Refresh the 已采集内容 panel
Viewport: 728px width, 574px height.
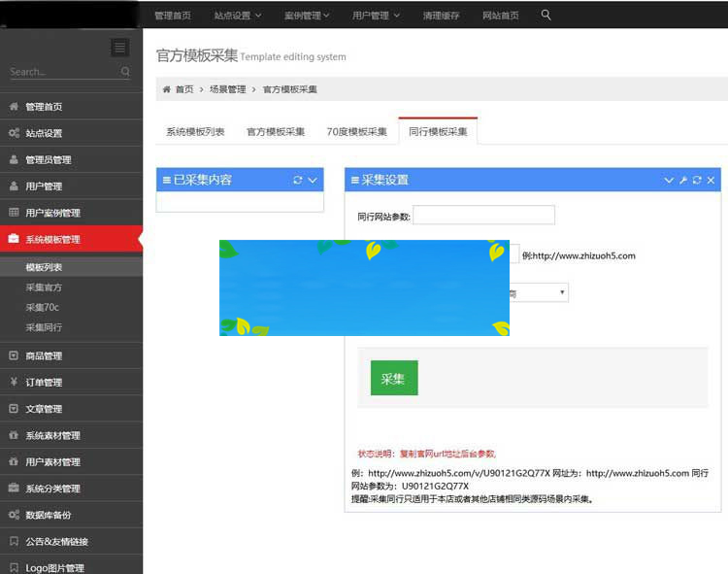point(298,180)
